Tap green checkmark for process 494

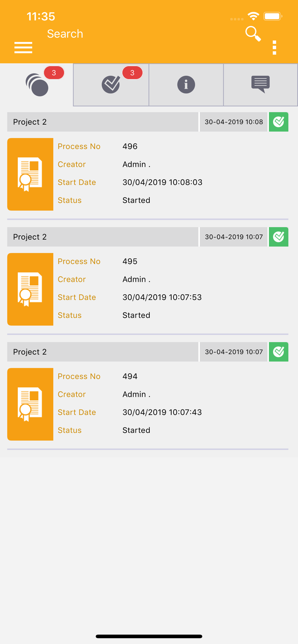point(279,352)
